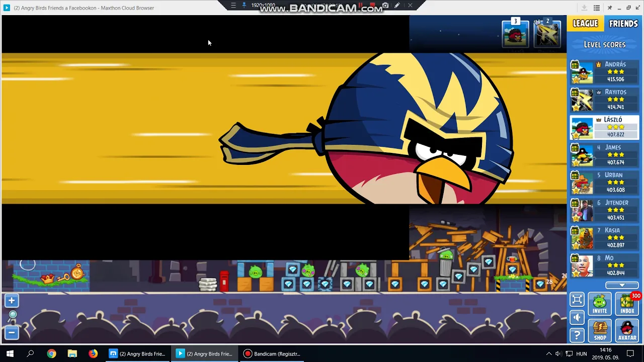The width and height of the screenshot is (644, 362).
Task: Open the Maxthon list menu icon
Action: pyautogui.click(x=597, y=8)
